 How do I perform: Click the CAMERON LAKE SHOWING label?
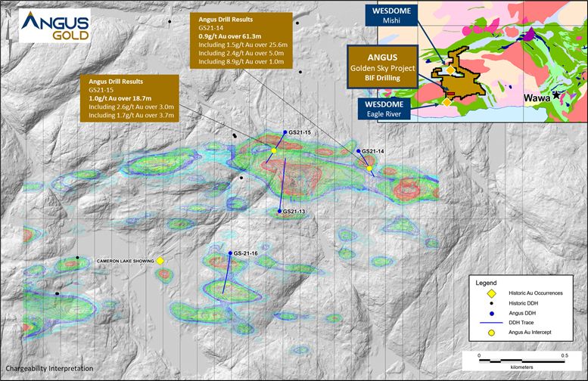point(126,261)
